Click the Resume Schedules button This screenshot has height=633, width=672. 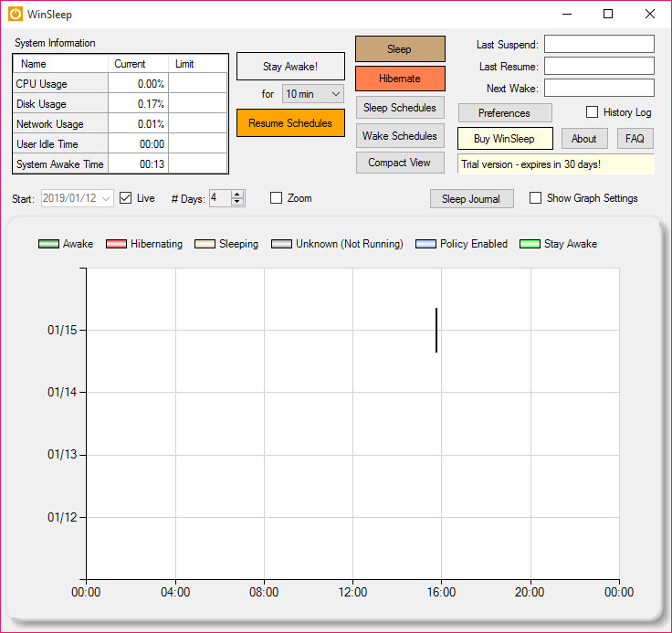pyautogui.click(x=290, y=123)
